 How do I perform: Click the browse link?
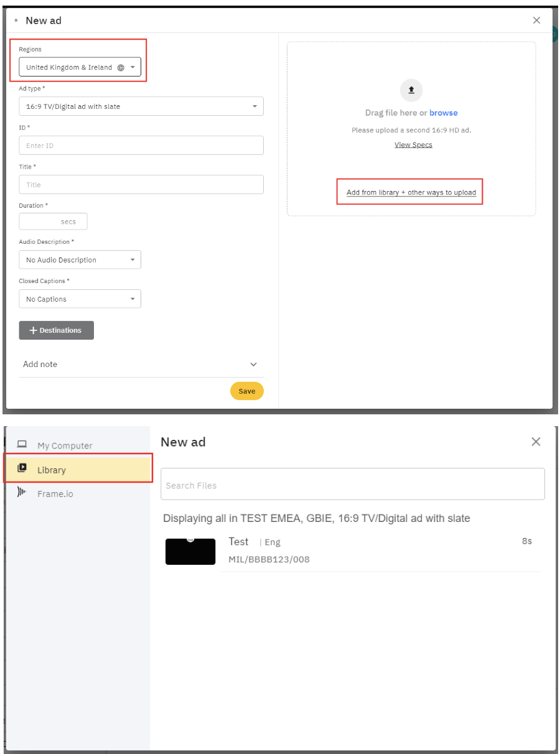click(443, 113)
